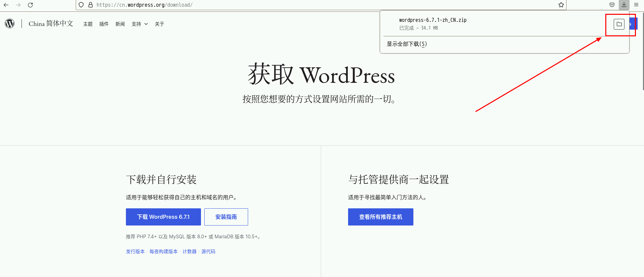The image size is (644, 277).
Task: Open the China 简体中文 site link
Action: click(x=51, y=24)
